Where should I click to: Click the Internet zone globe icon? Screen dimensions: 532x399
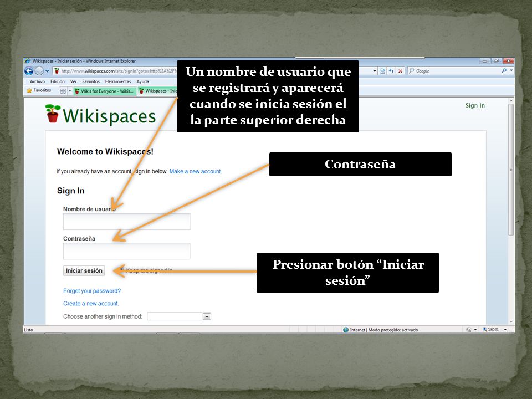346,330
